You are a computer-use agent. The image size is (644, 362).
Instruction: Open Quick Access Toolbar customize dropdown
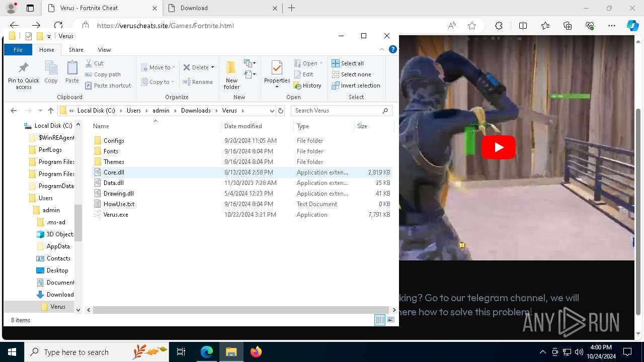[x=49, y=36]
